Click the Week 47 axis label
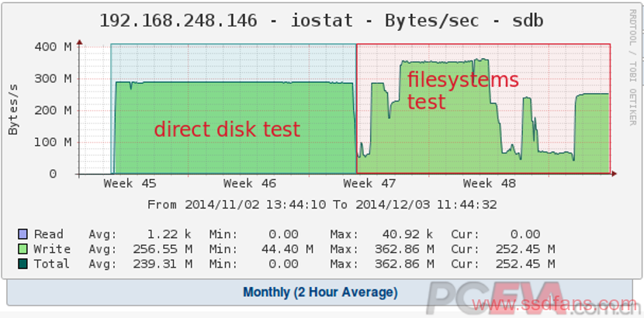The image size is (644, 318). [369, 183]
